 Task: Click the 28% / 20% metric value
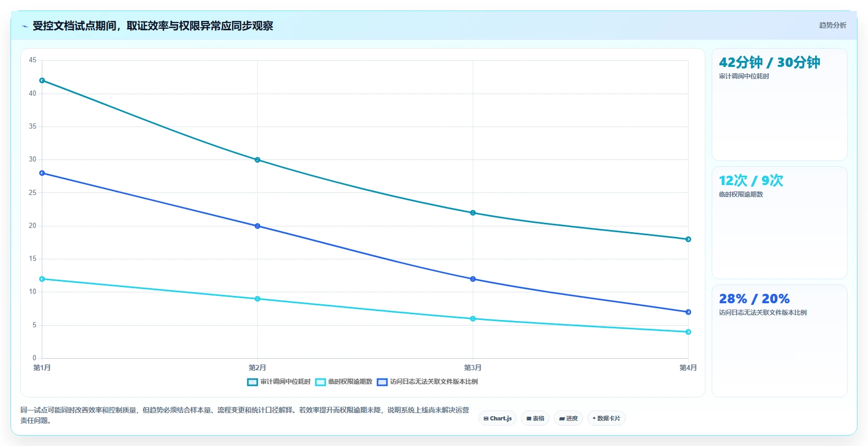(754, 299)
